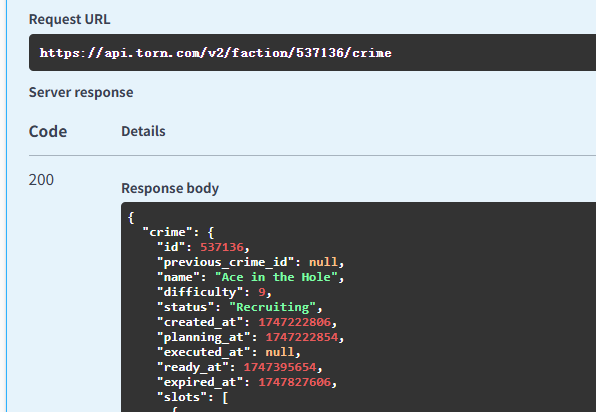Click the expired_at timestamp 1747827606

pos(295,382)
